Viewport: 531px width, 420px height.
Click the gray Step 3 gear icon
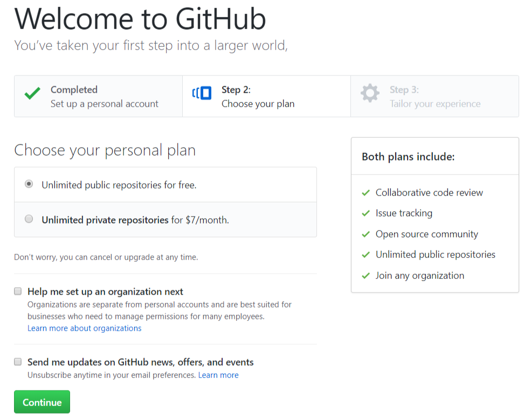pyautogui.click(x=370, y=93)
